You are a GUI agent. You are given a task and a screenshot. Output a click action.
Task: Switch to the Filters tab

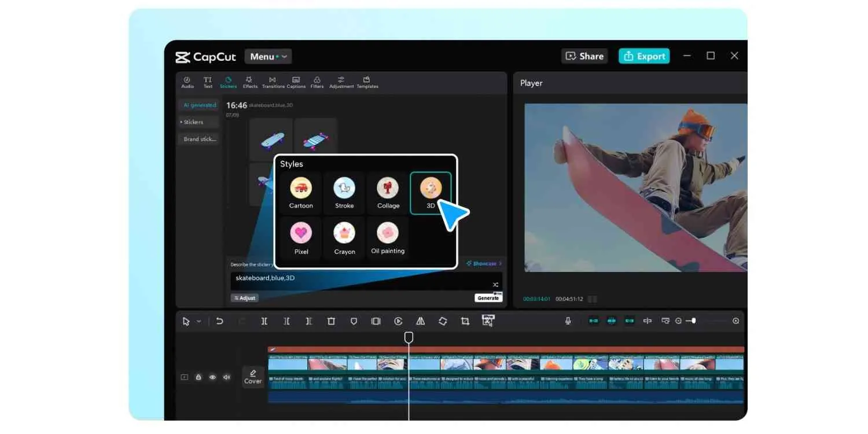pos(317,82)
